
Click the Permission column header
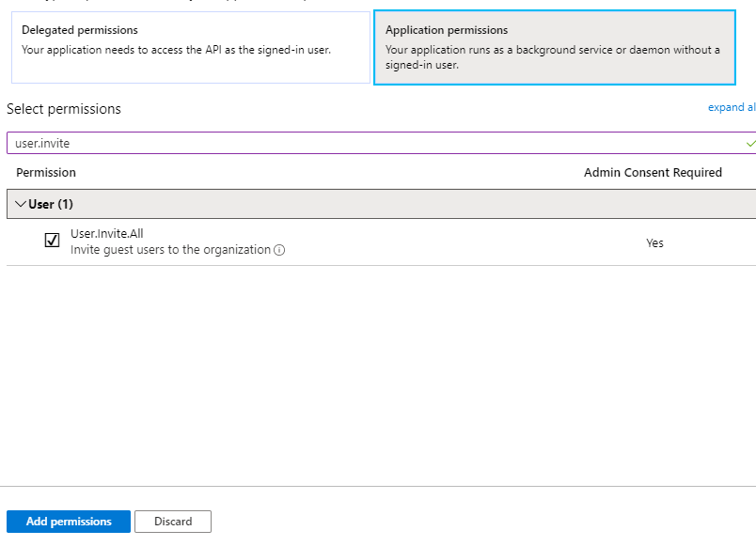(46, 173)
